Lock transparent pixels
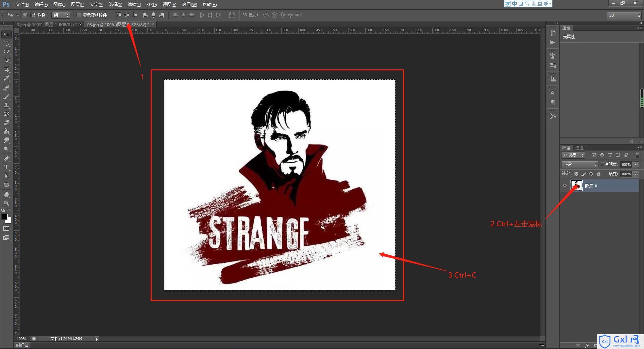Image resolution: width=644 pixels, height=349 pixels. coord(576,174)
